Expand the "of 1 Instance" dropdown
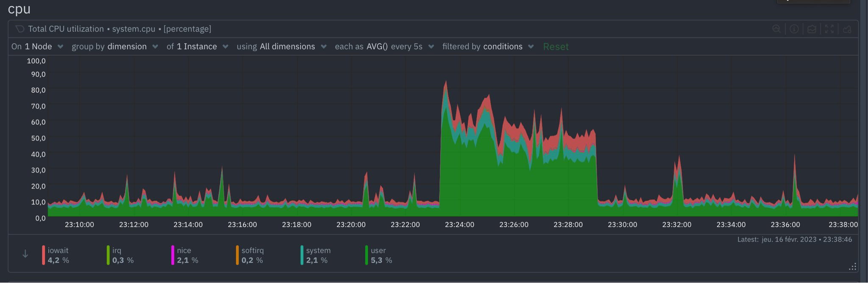 [x=197, y=47]
